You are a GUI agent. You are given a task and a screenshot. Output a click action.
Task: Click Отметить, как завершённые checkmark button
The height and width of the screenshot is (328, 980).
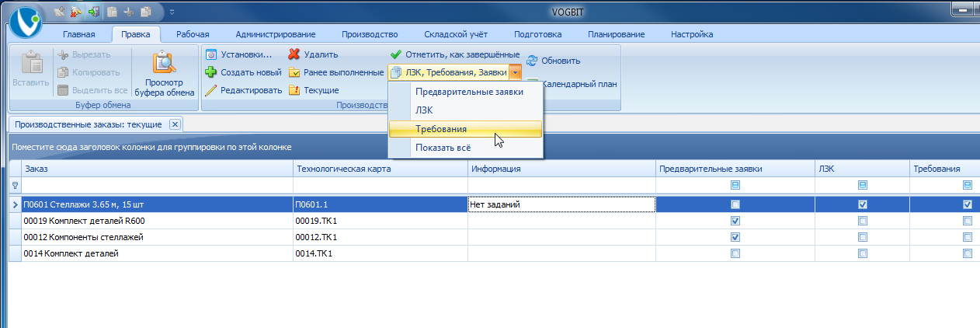pos(454,54)
